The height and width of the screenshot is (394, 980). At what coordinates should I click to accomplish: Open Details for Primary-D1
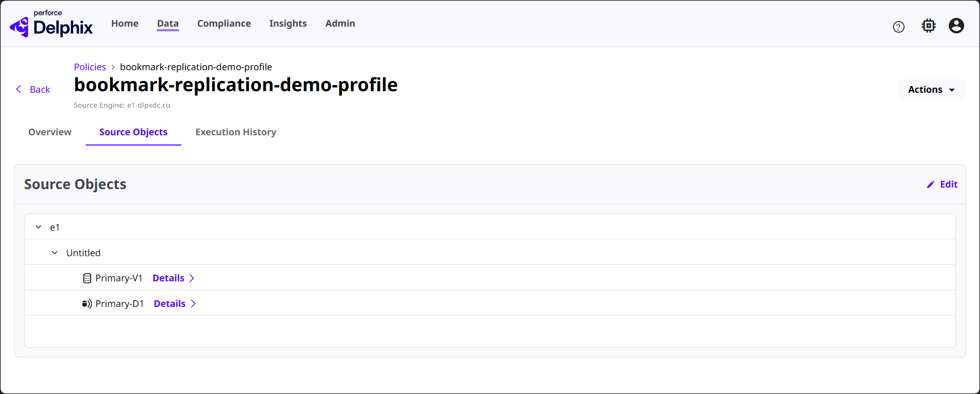coord(175,304)
